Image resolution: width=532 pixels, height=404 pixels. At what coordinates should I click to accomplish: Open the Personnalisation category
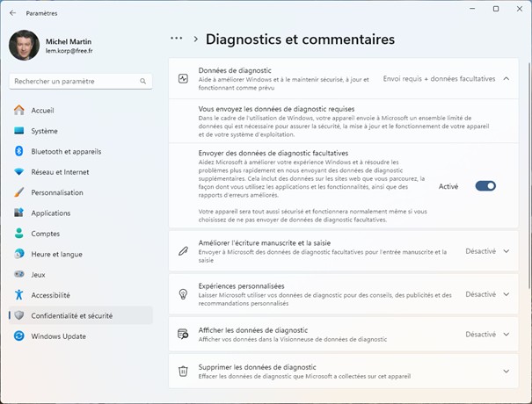(x=57, y=192)
